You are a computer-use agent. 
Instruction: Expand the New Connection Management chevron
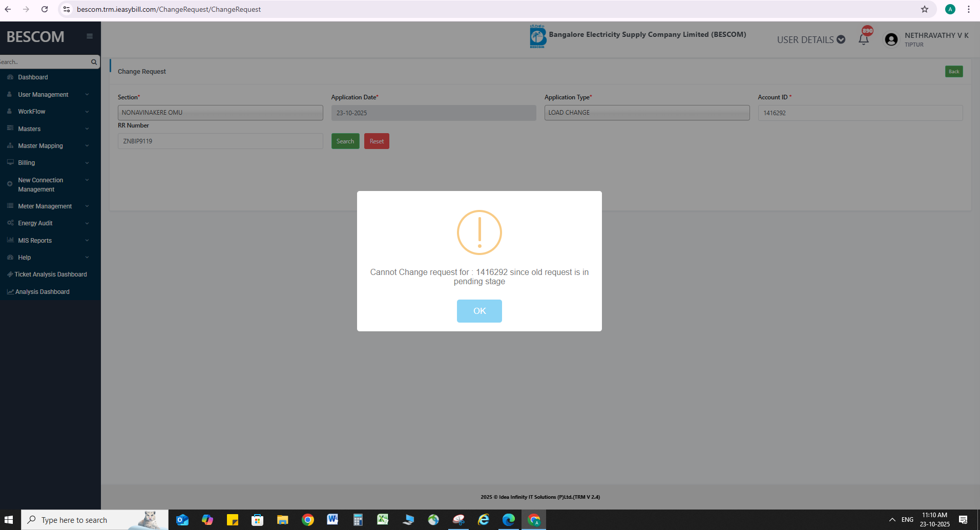[x=87, y=180]
